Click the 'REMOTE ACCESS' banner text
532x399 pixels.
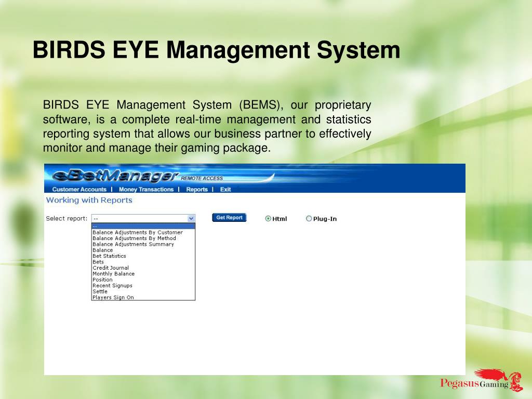tap(202, 178)
